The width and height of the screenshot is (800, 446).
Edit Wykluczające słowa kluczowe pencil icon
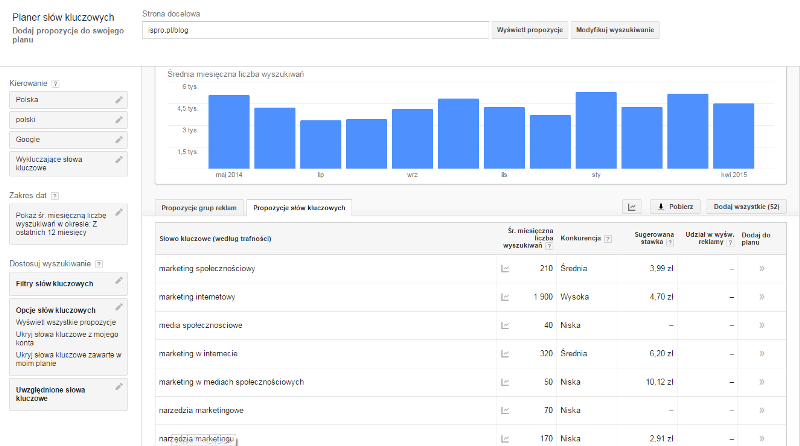(x=119, y=160)
